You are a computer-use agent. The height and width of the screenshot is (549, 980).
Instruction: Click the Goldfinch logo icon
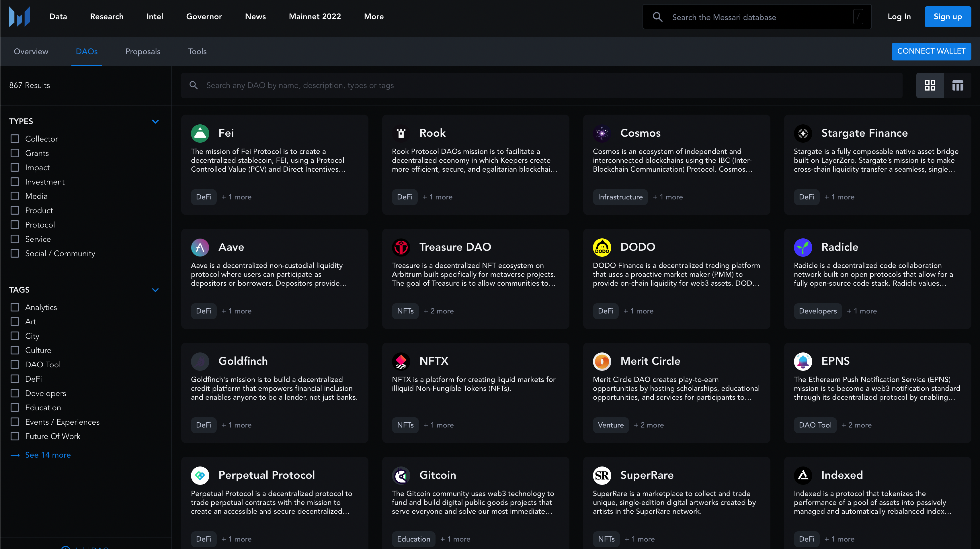tap(200, 361)
